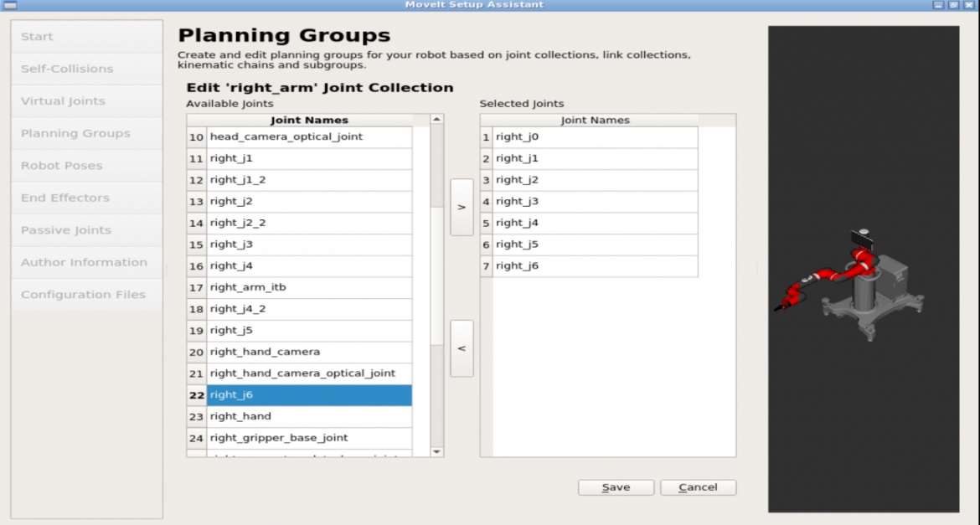Screen dimensions: 980x525
Task: Save the right_arm joint collection
Action: coord(616,487)
